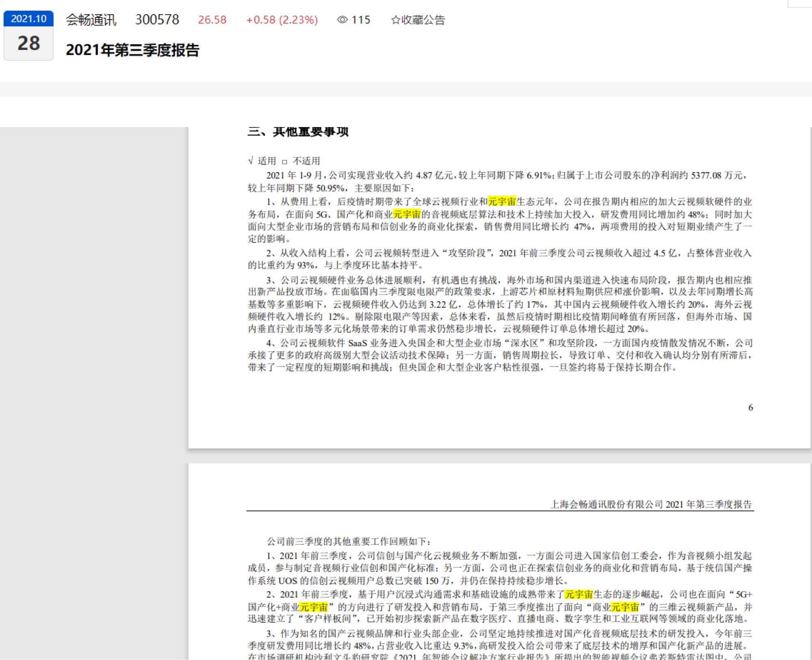Click the day number 28 in date badge
Viewport: 812px width, 660px height.
coord(28,43)
